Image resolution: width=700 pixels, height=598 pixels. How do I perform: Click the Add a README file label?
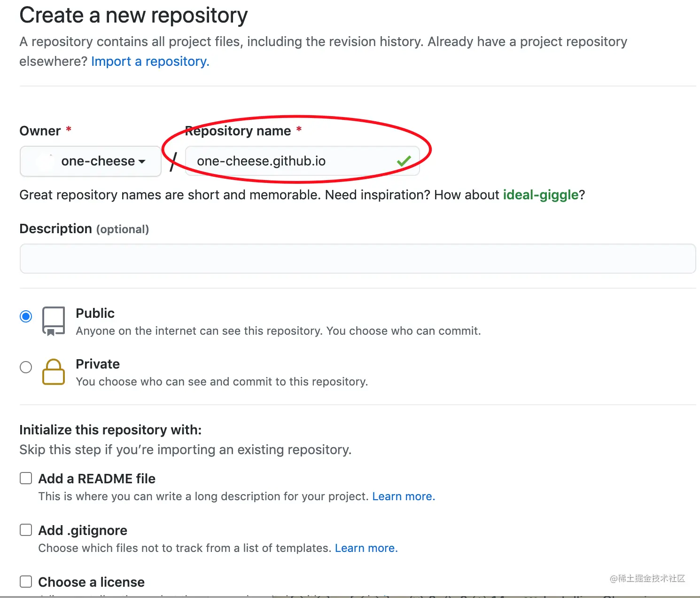pos(97,479)
